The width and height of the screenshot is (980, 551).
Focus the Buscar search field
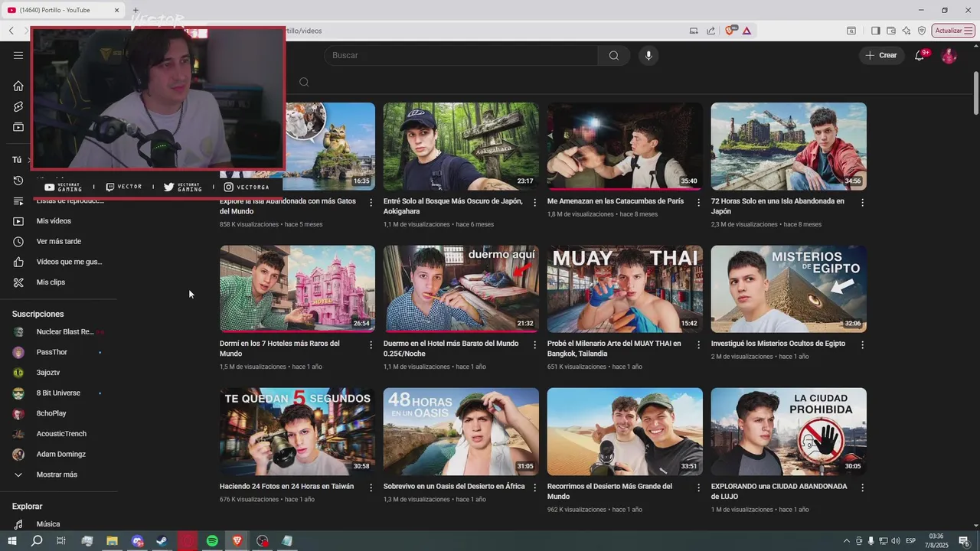461,55
